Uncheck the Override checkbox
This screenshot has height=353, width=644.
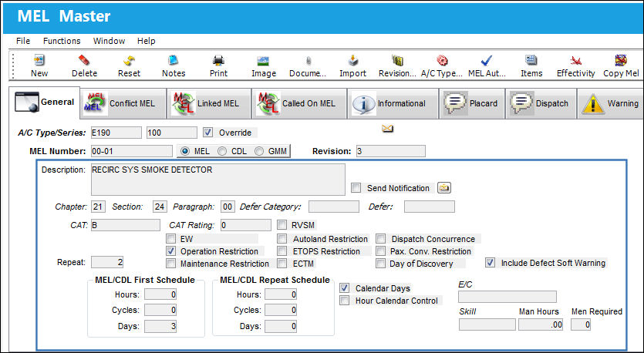[x=207, y=132]
